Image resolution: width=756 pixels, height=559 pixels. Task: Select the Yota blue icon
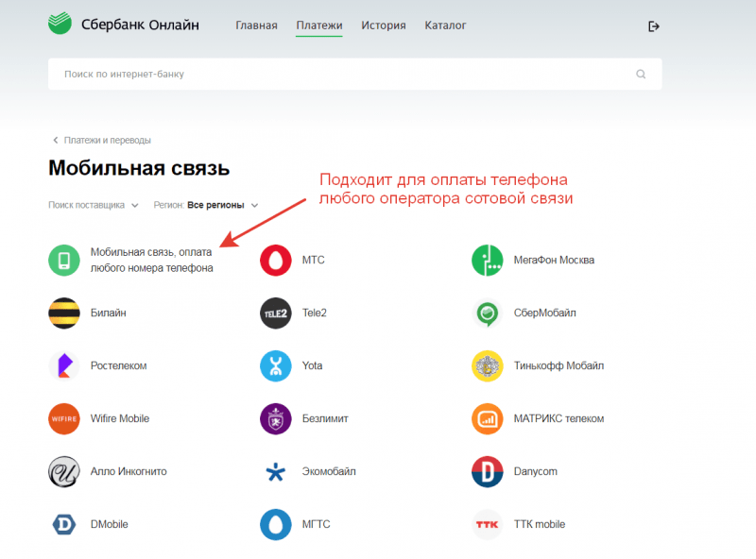pyautogui.click(x=276, y=365)
